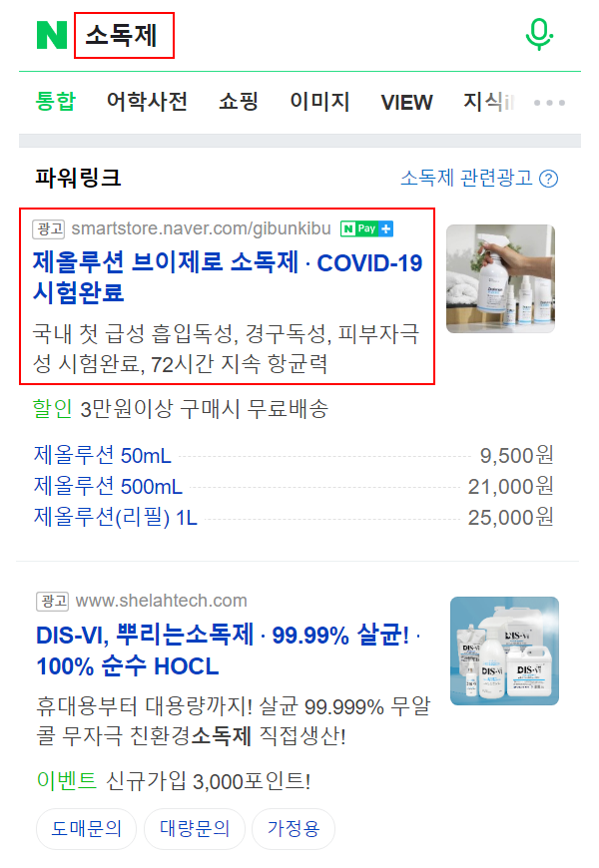Image resolution: width=599 pixels, height=868 pixels.
Task: Open the 어학사전 tab
Action: click(147, 102)
